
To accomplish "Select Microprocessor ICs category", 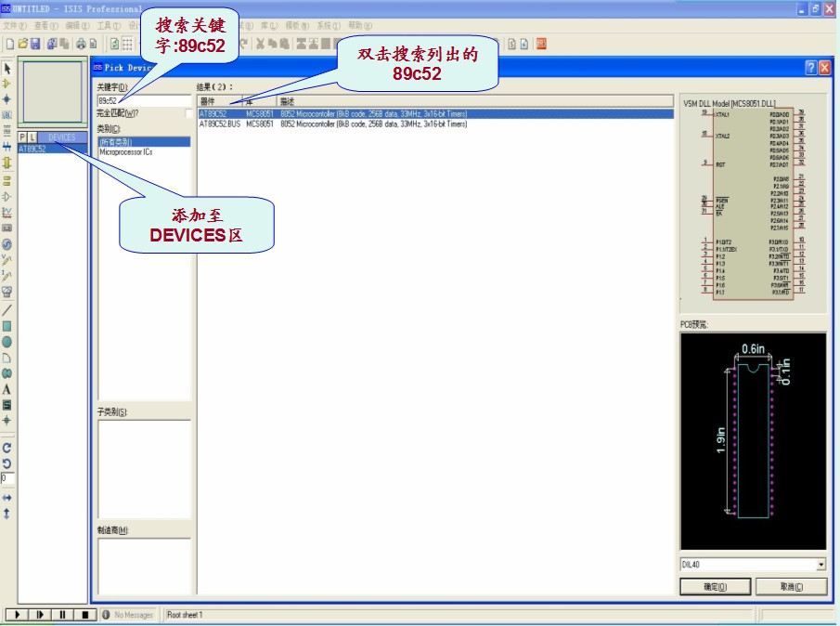I will pos(126,151).
